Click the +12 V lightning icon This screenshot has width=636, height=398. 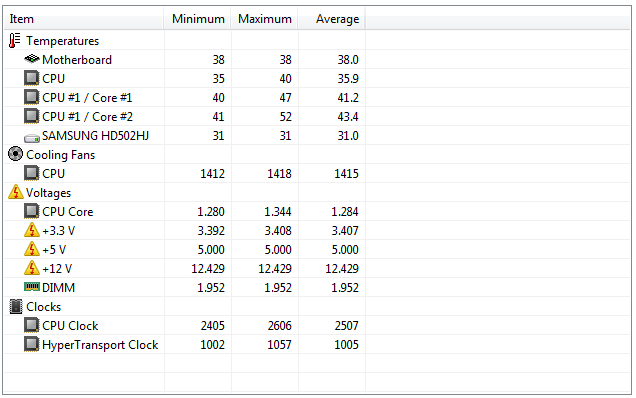[32, 268]
